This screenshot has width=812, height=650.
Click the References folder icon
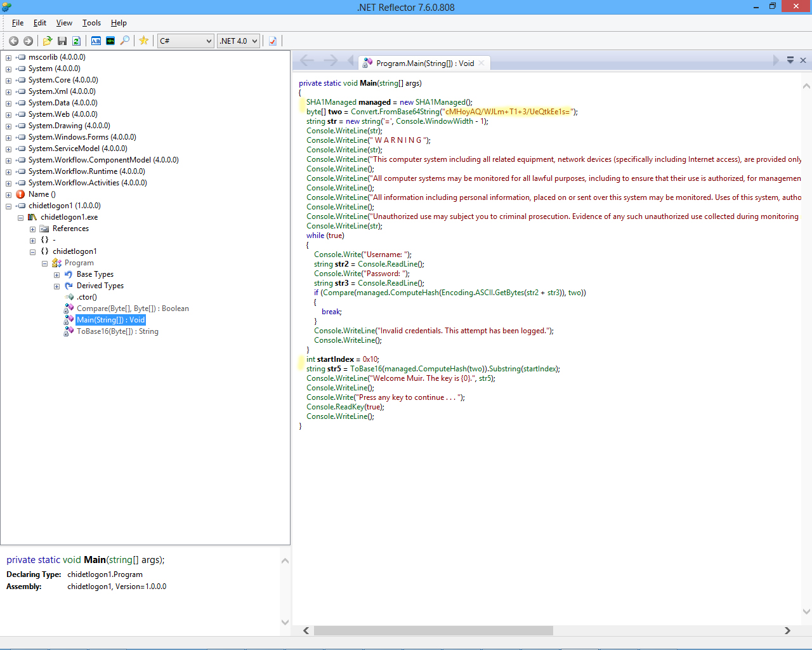(44, 229)
